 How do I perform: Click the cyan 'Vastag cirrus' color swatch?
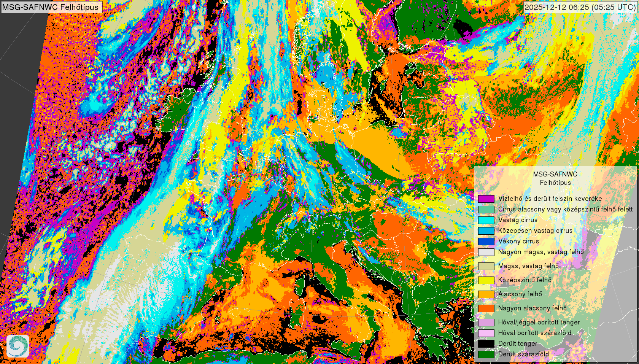pos(486,220)
